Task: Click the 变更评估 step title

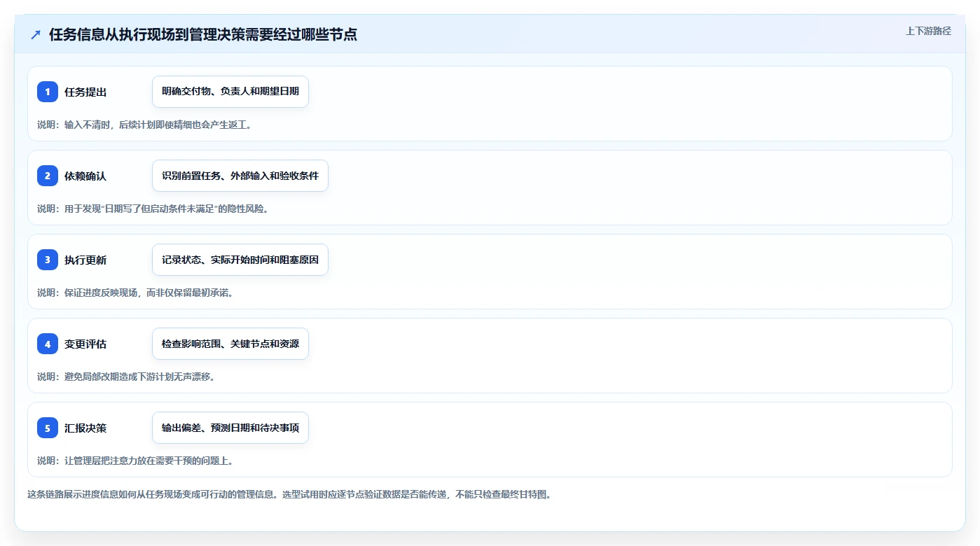Action: [x=85, y=344]
